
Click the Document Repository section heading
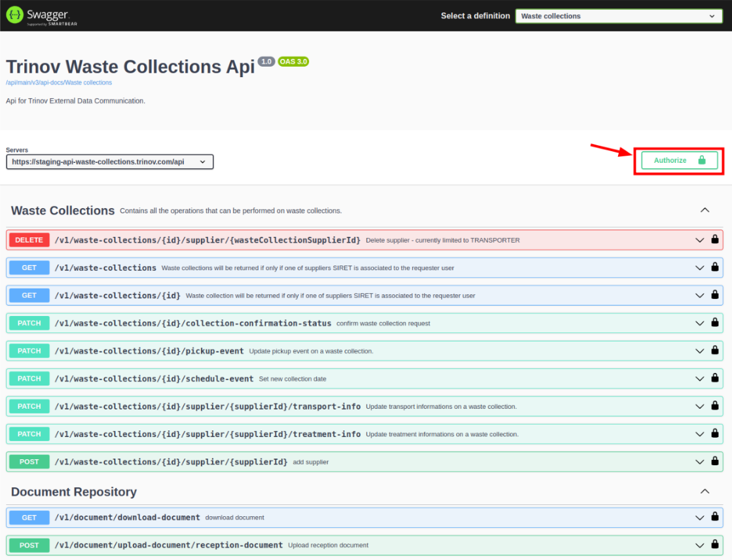pos(74,492)
